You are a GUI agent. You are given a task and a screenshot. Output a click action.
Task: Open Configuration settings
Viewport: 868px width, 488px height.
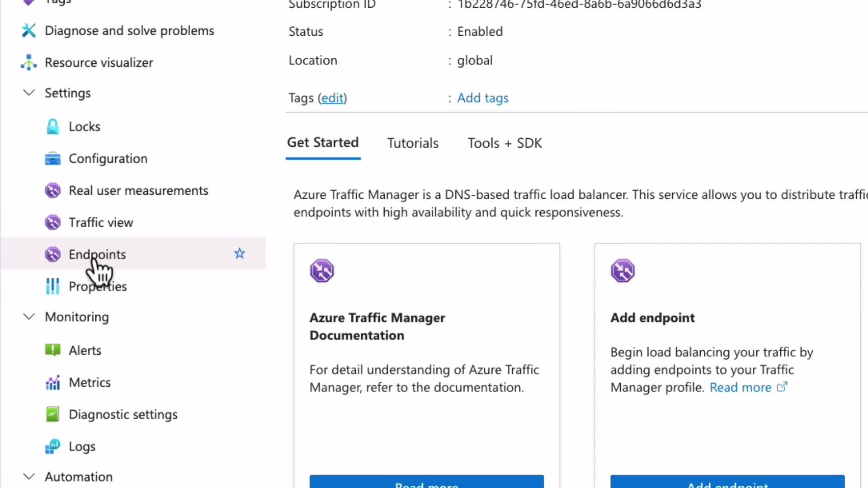[108, 159]
